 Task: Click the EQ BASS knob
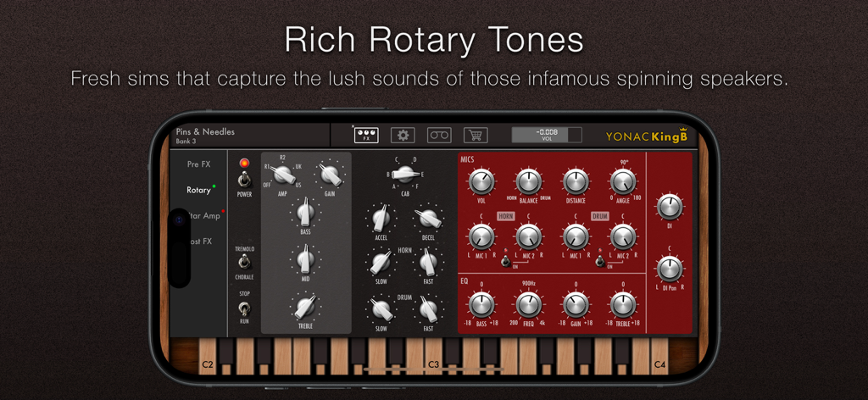(481, 305)
